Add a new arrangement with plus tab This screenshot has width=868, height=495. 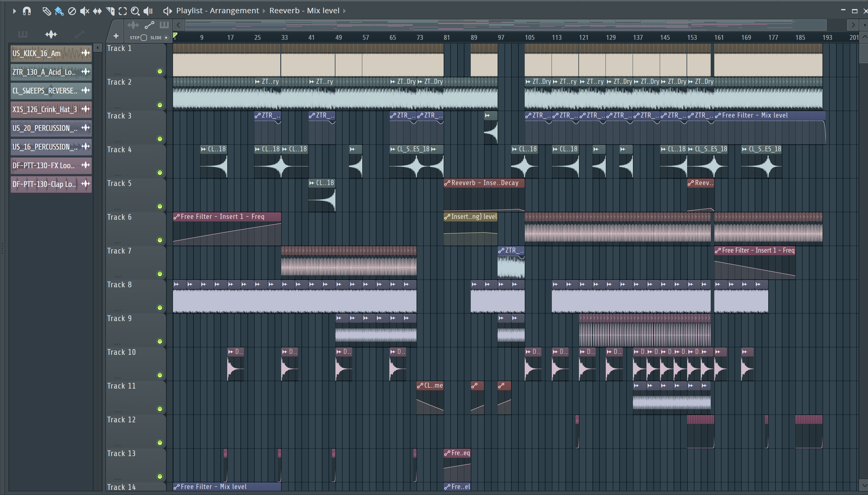116,36
